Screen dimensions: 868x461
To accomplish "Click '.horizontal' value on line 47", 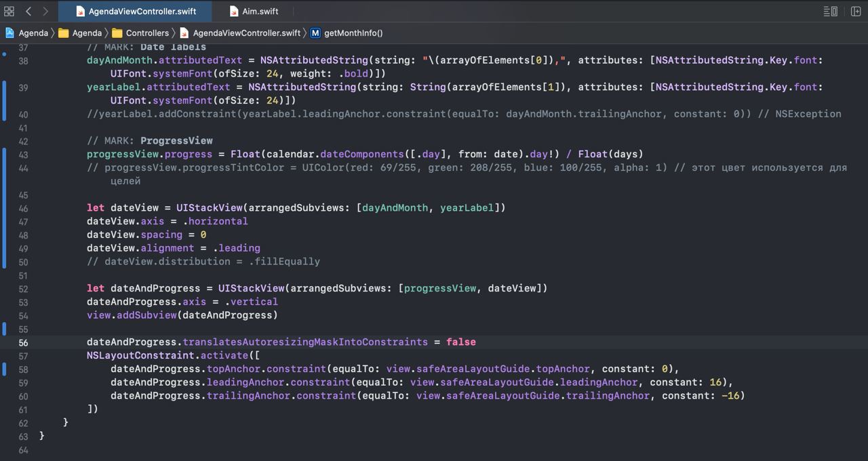I will (215, 221).
